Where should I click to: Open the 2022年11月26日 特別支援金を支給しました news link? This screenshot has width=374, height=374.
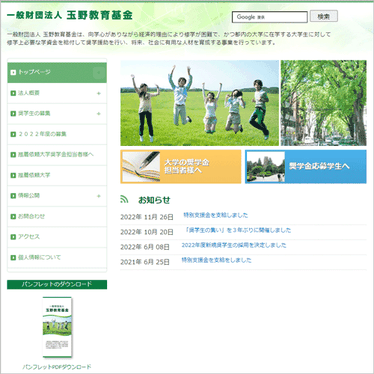click(x=216, y=215)
